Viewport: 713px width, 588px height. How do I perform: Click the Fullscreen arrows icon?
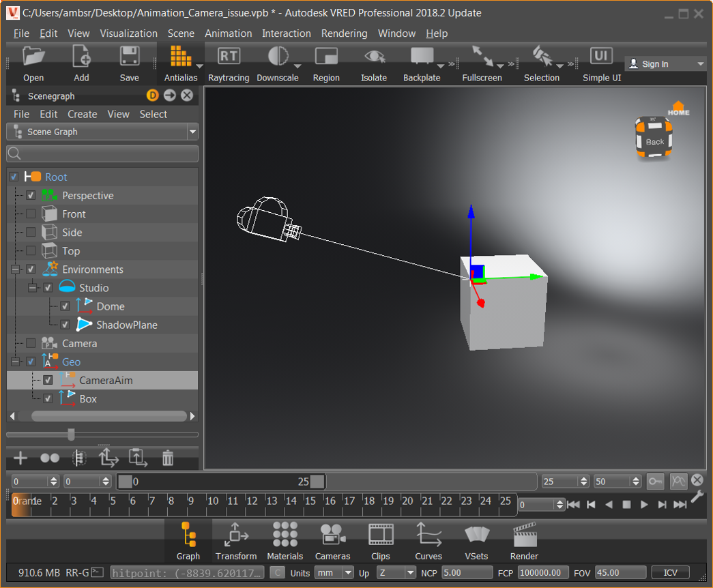(482, 57)
